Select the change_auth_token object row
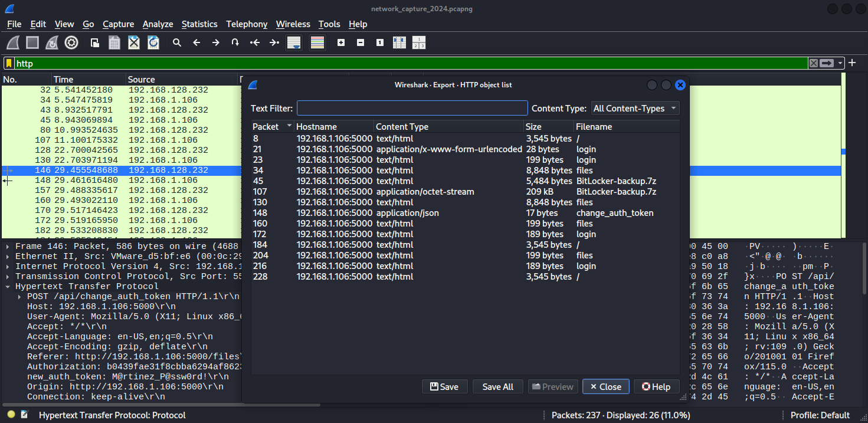This screenshot has width=868, height=423. coord(466,213)
